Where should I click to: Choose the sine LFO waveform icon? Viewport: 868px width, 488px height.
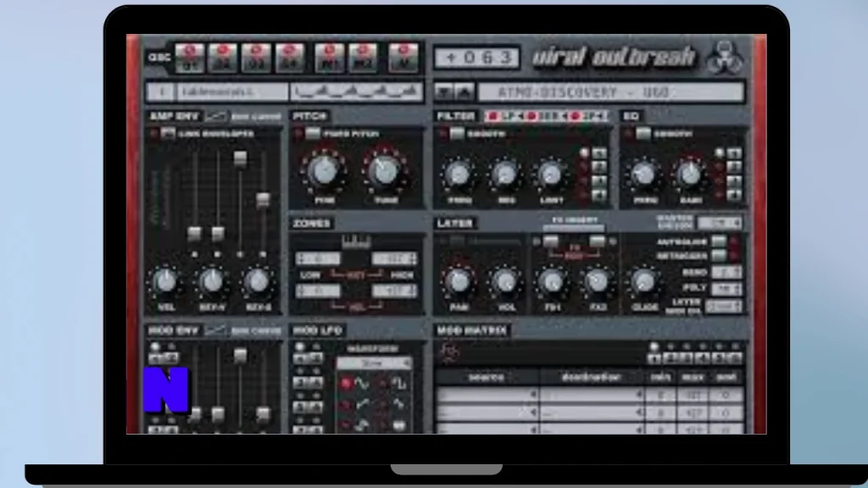pos(361,383)
